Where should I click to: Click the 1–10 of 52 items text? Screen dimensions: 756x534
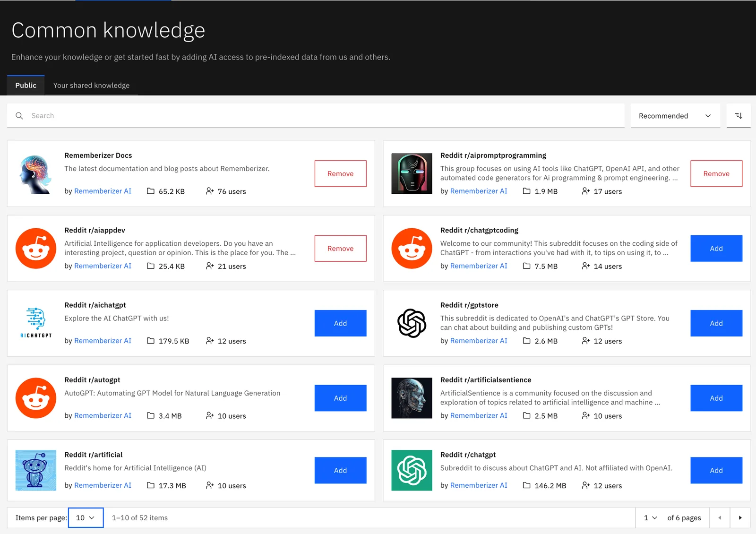tap(140, 518)
